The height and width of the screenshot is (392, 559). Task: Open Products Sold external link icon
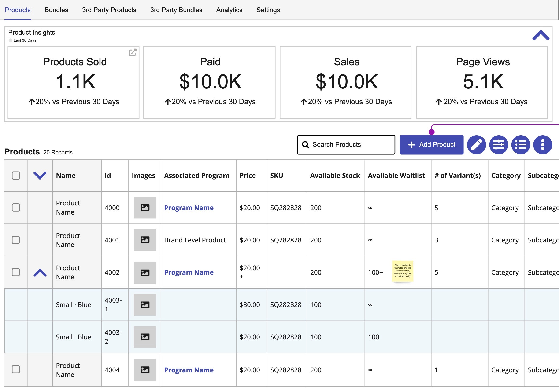click(x=133, y=52)
